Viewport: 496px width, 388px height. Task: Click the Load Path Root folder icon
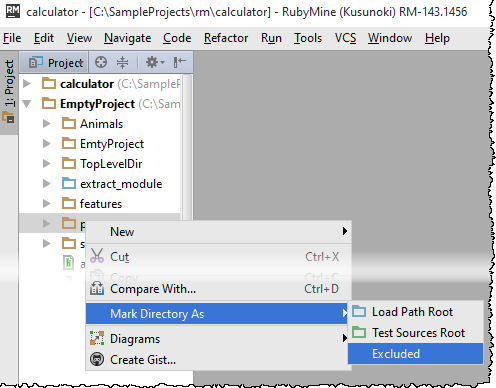[x=359, y=311]
